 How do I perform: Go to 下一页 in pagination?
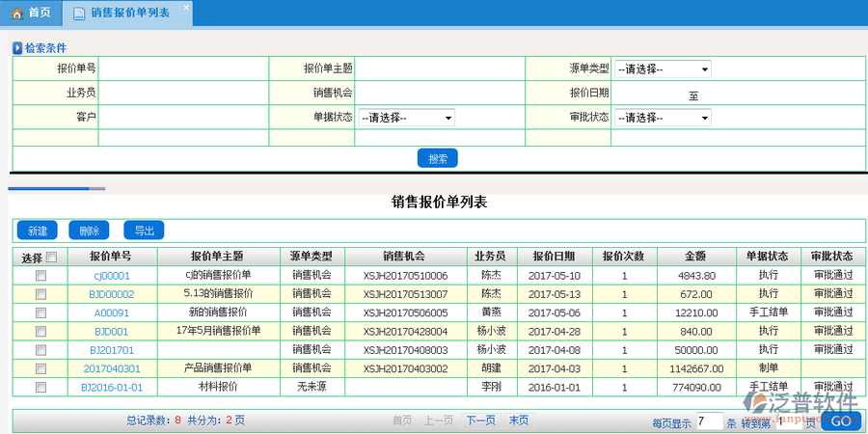tap(480, 420)
